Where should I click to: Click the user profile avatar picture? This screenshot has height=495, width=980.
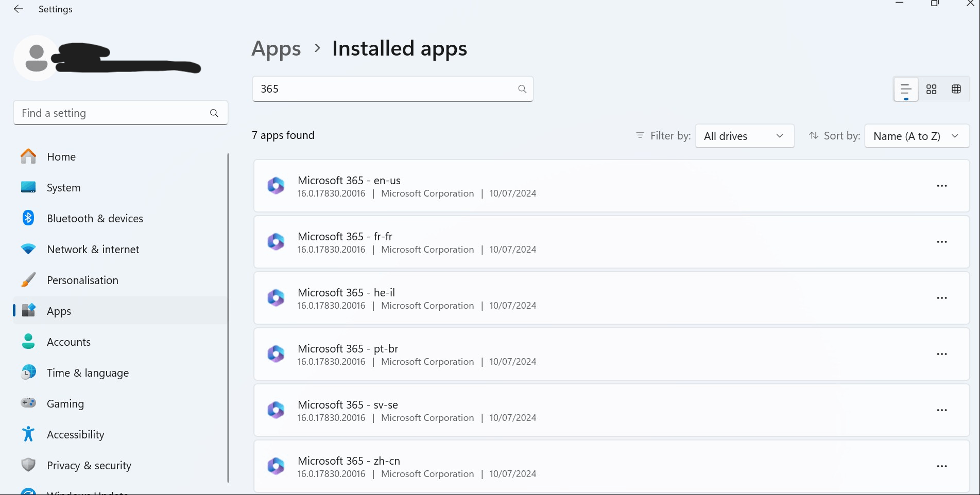coord(36,58)
